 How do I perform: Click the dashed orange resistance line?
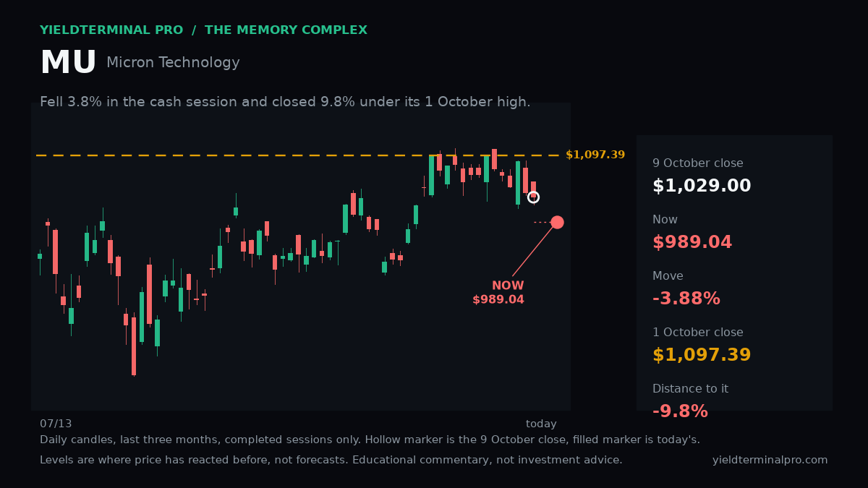click(x=297, y=155)
